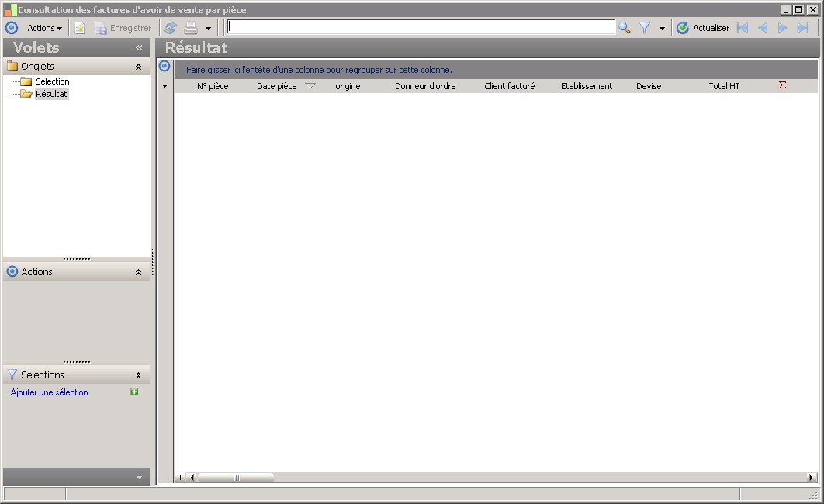Click the blue circle icon left of grouping bar
This screenshot has height=504, width=824.
164,66
